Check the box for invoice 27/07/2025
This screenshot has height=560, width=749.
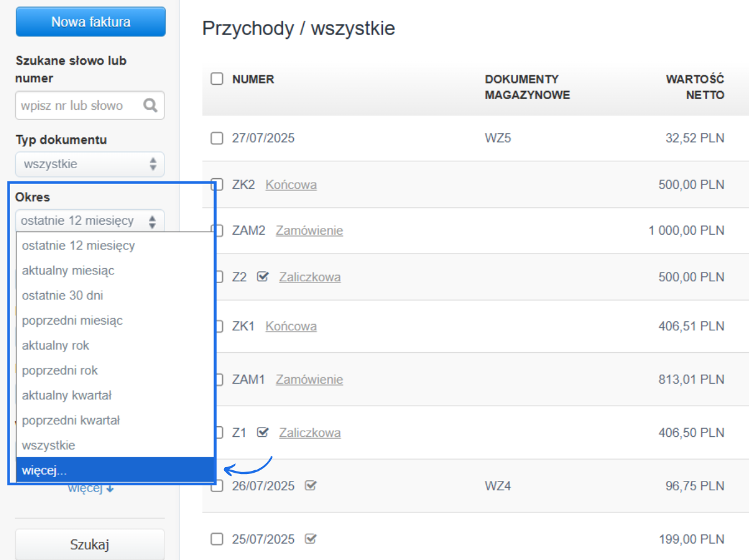click(x=216, y=137)
